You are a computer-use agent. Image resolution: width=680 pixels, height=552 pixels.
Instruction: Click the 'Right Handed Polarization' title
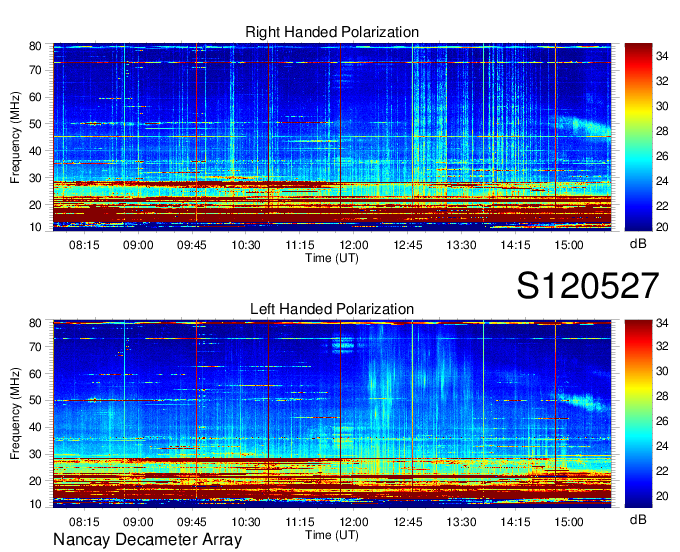coord(332,32)
